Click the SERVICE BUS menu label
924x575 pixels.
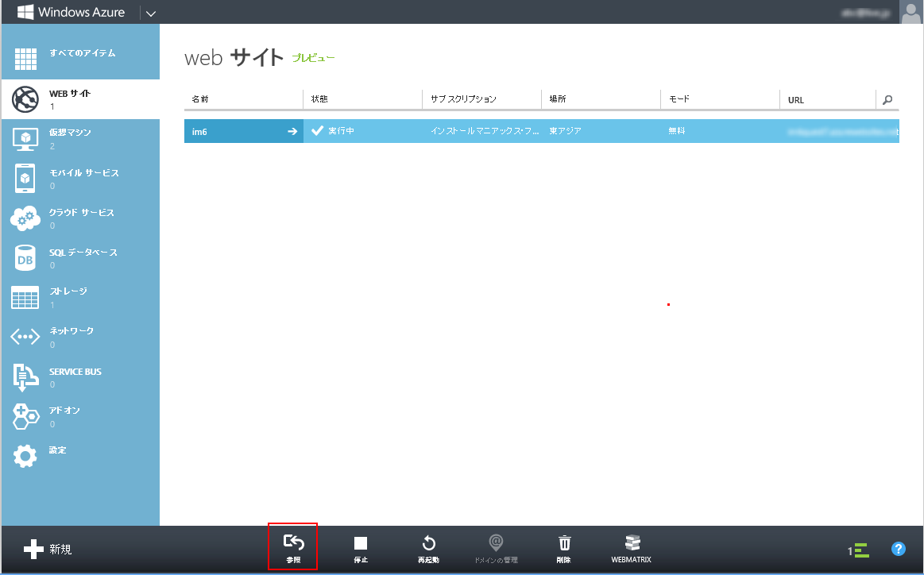[x=75, y=372]
